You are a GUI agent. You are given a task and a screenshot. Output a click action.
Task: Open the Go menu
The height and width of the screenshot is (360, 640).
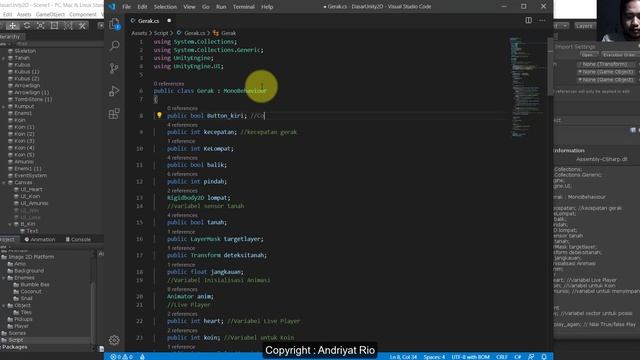206,7
